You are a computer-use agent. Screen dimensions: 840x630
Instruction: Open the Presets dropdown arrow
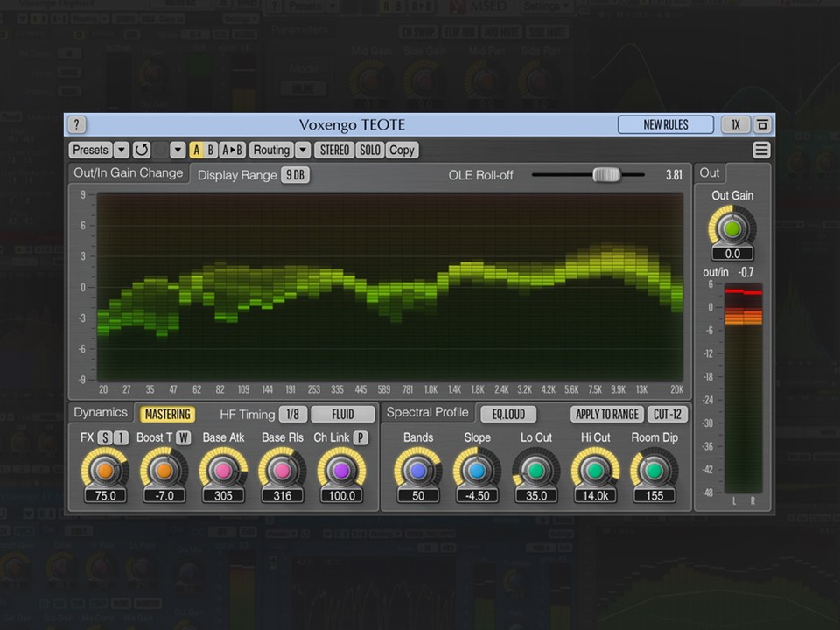[122, 150]
